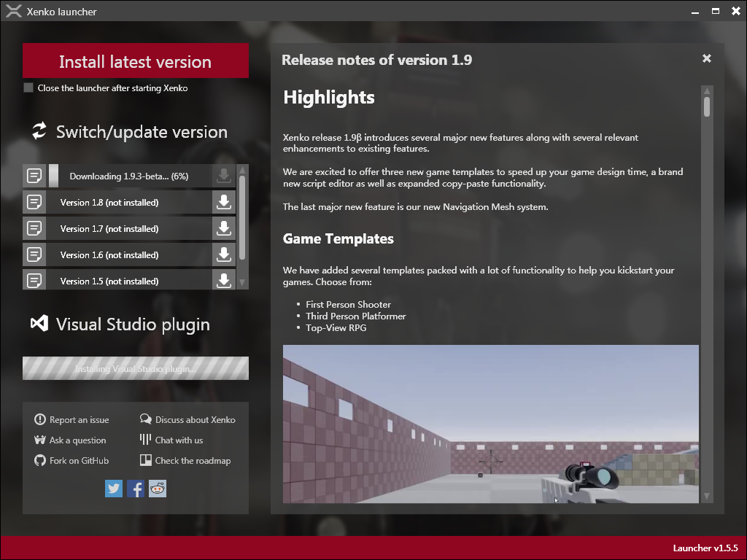The image size is (747, 560).
Task: Click the download icon for Version 1.6
Action: [x=224, y=255]
